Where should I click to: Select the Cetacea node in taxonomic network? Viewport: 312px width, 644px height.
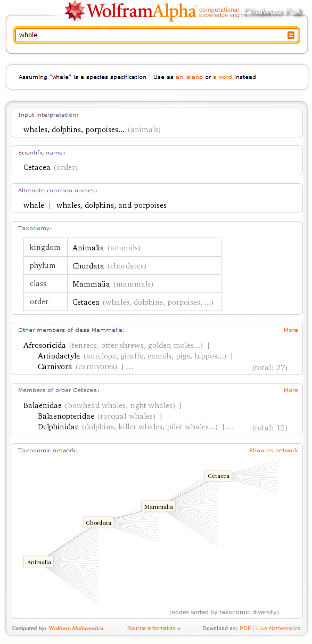(x=219, y=476)
